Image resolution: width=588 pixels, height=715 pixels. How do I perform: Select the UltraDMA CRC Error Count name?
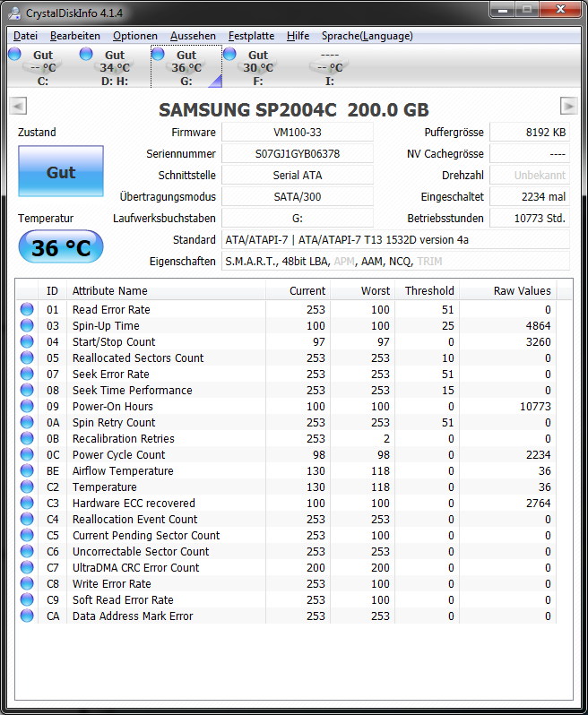[136, 568]
